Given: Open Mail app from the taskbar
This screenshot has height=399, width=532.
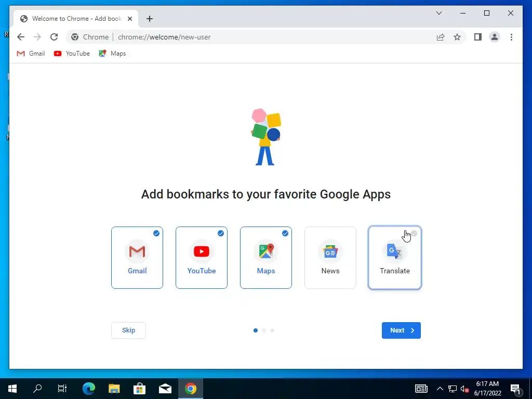Looking at the screenshot, I should [x=165, y=389].
